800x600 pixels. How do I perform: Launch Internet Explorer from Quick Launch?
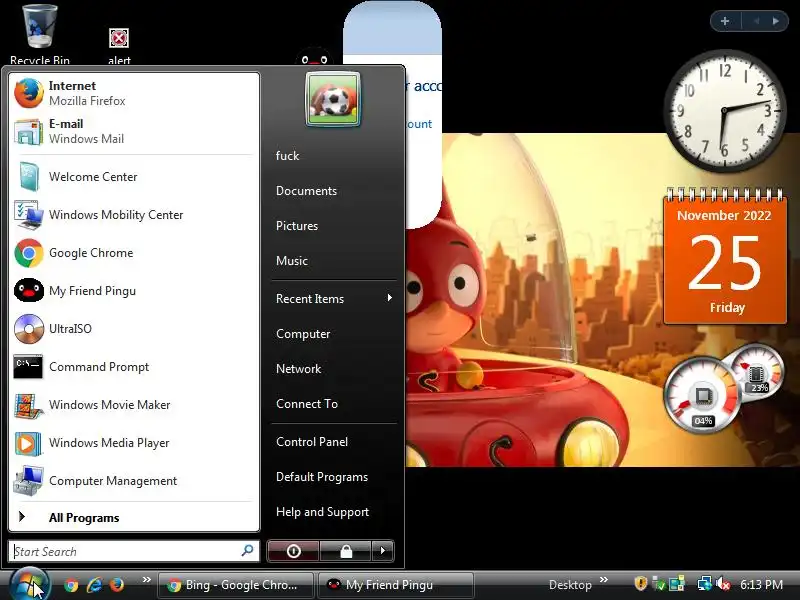(94, 585)
